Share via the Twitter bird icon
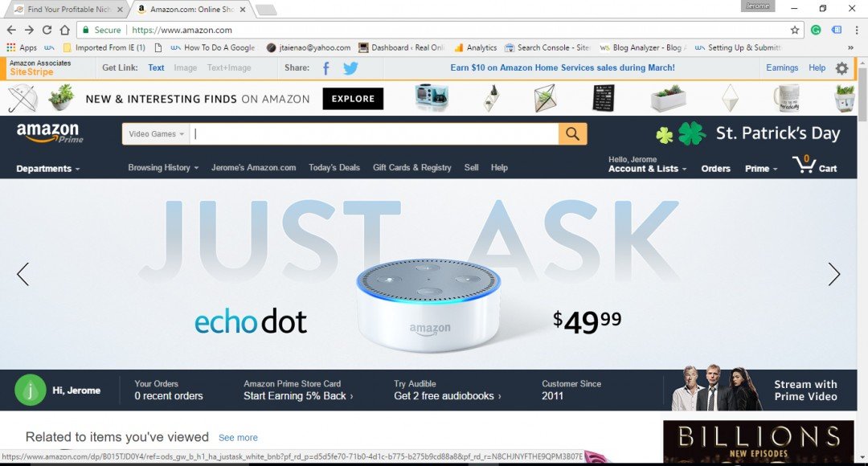Image resolution: width=868 pixels, height=466 pixels. (350, 68)
